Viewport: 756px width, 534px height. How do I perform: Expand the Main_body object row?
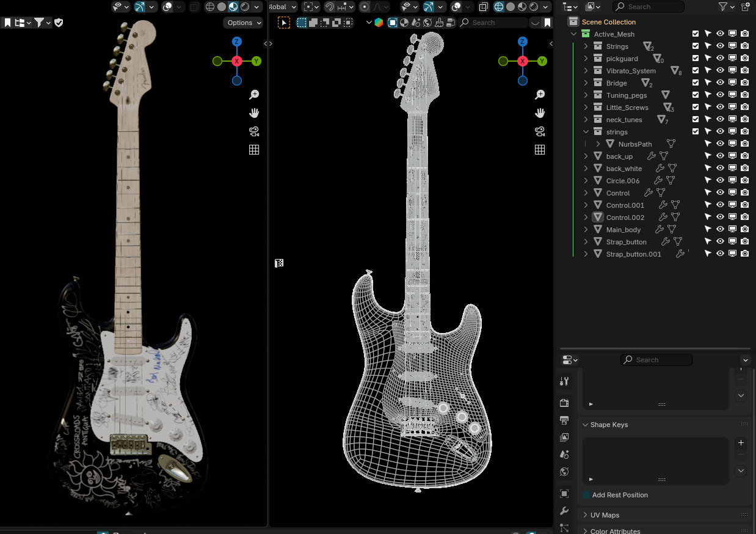(586, 230)
